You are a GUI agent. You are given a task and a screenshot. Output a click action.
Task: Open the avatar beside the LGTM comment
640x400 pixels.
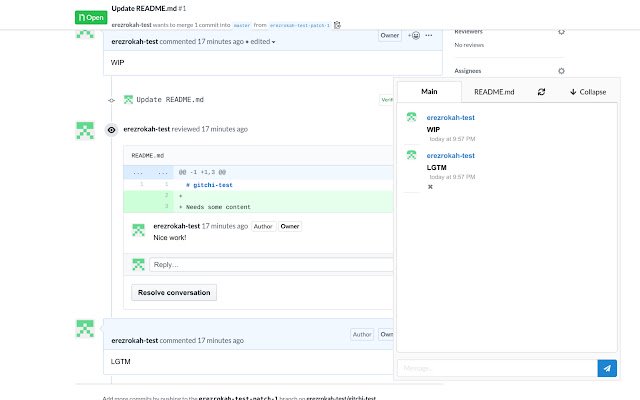click(85, 329)
